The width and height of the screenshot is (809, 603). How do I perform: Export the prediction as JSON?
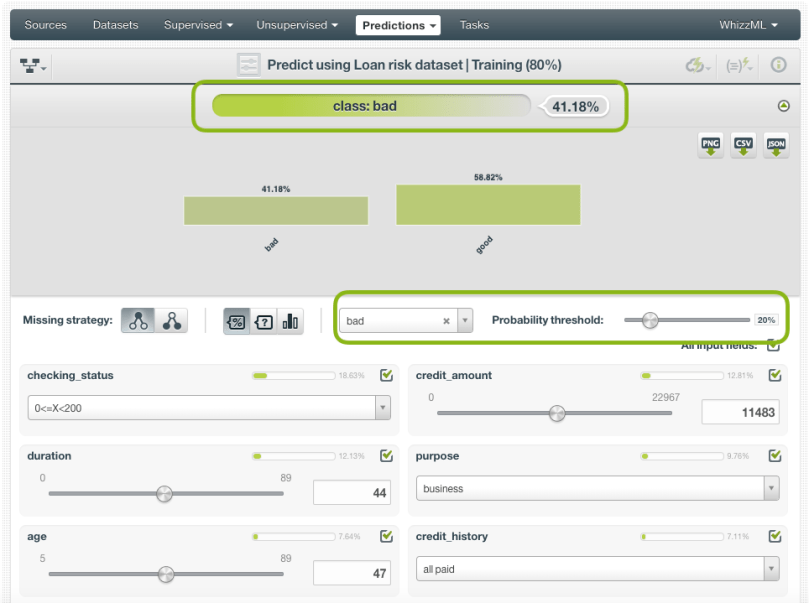[x=776, y=145]
